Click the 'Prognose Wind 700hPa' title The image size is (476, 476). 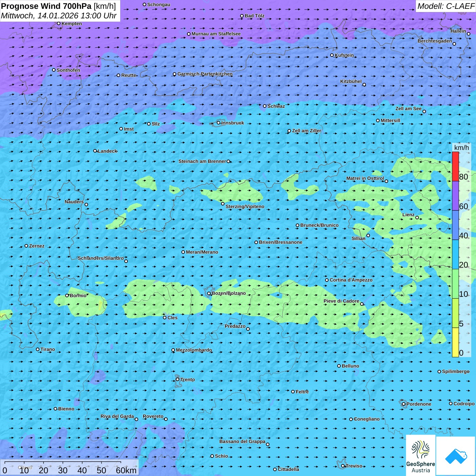(46, 6)
